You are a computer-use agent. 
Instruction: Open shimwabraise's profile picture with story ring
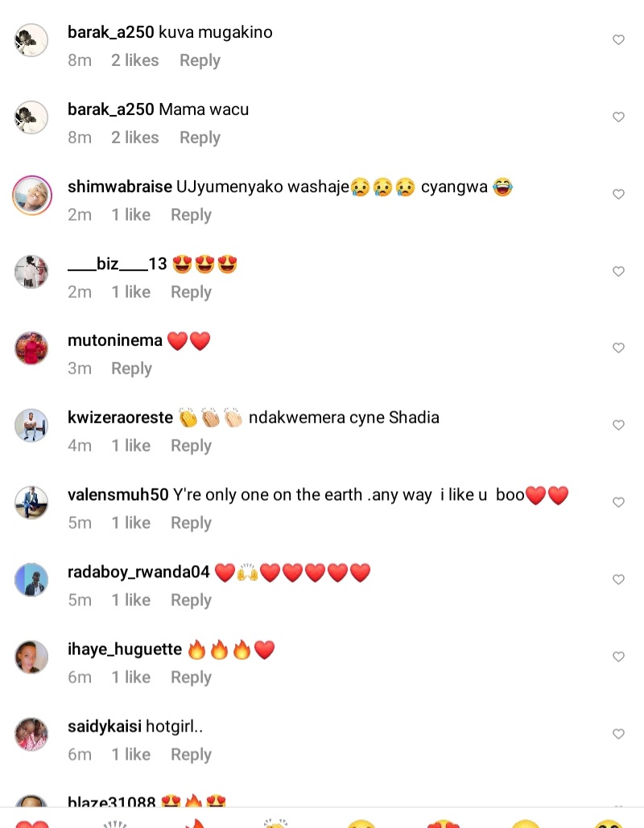tap(32, 195)
